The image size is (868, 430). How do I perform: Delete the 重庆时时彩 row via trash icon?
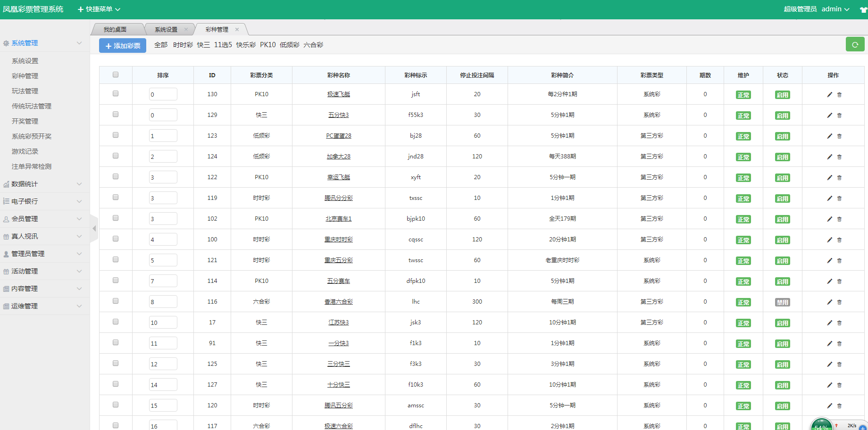tap(839, 240)
